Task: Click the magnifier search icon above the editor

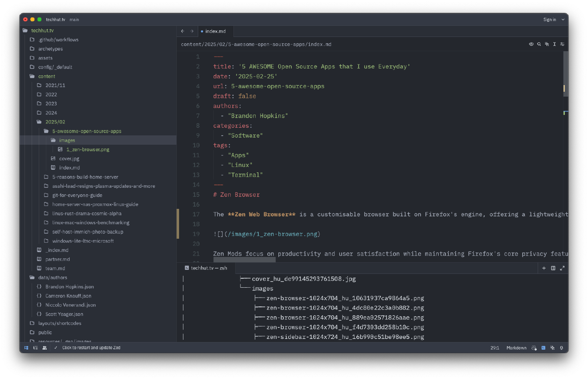Action: point(539,44)
